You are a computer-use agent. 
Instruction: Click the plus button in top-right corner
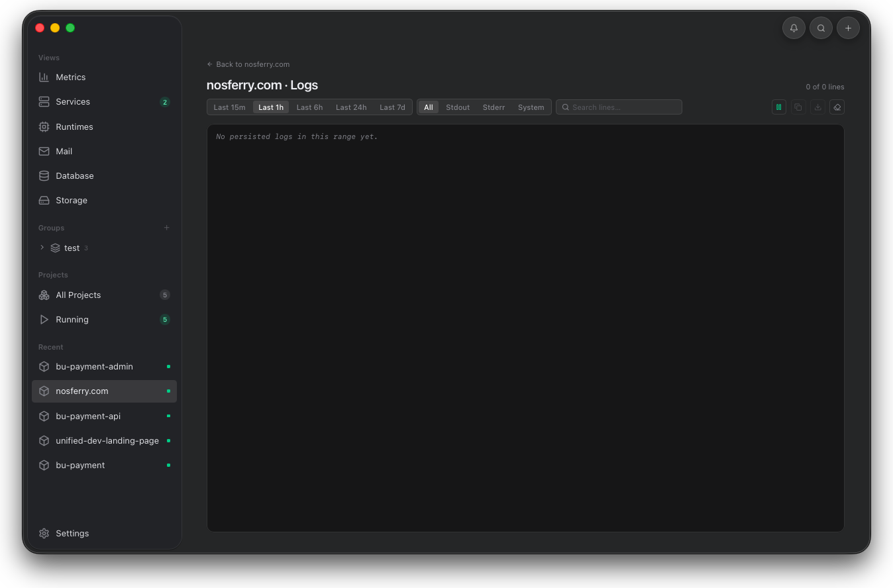pos(848,28)
